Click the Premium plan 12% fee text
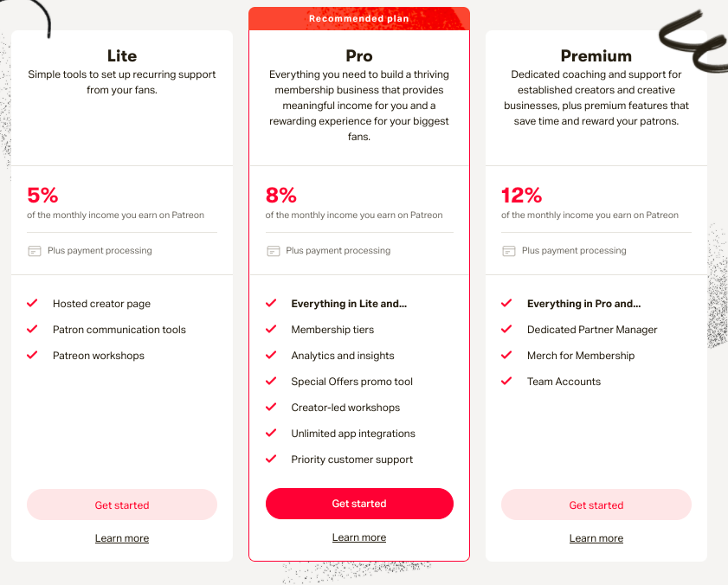Screen dimensions: 728x585 521,195
